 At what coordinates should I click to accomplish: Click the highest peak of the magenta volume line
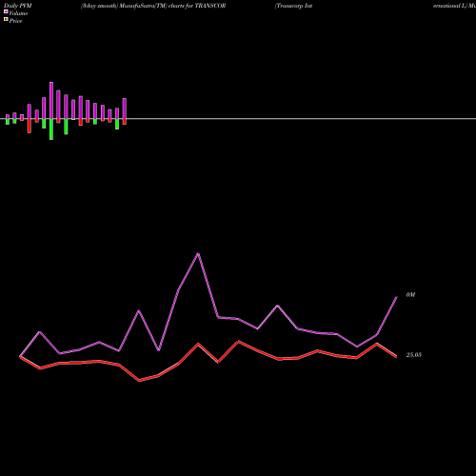pos(198,253)
